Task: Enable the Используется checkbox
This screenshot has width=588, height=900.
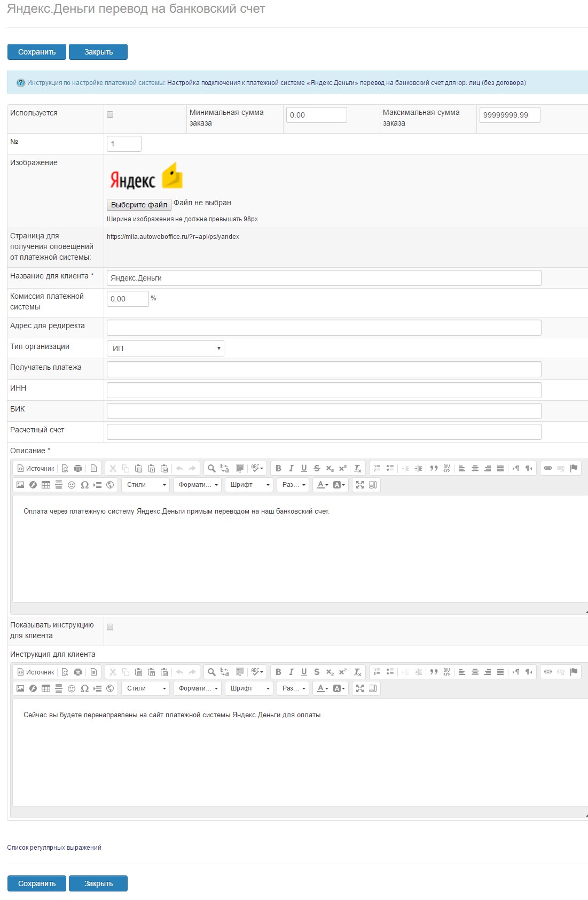Action: pos(110,114)
